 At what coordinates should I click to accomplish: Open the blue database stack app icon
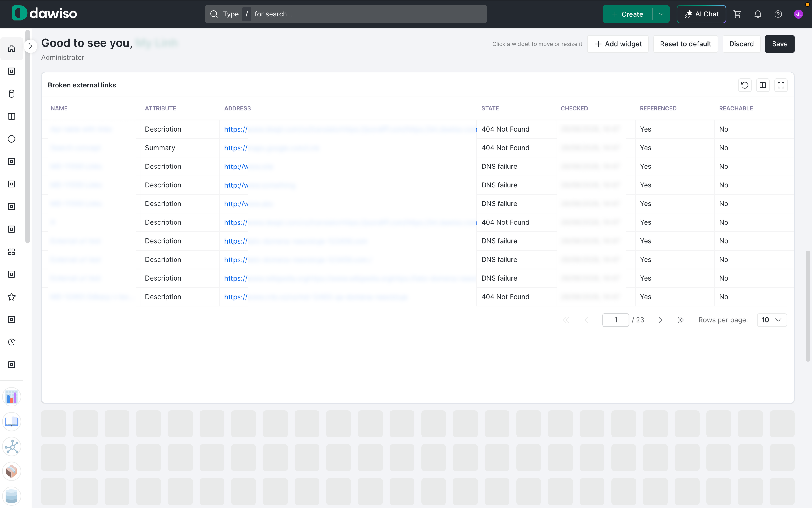(11, 496)
